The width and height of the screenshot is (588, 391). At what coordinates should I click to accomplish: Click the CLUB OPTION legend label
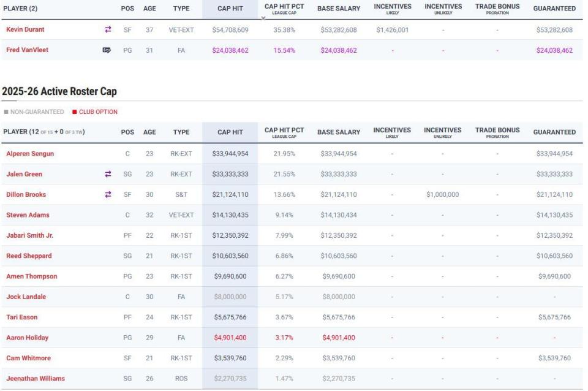(x=98, y=112)
